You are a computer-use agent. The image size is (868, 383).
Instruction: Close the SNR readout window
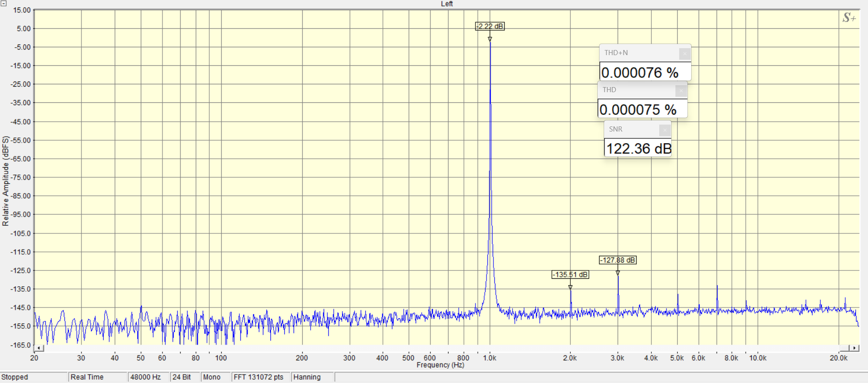pos(664,130)
